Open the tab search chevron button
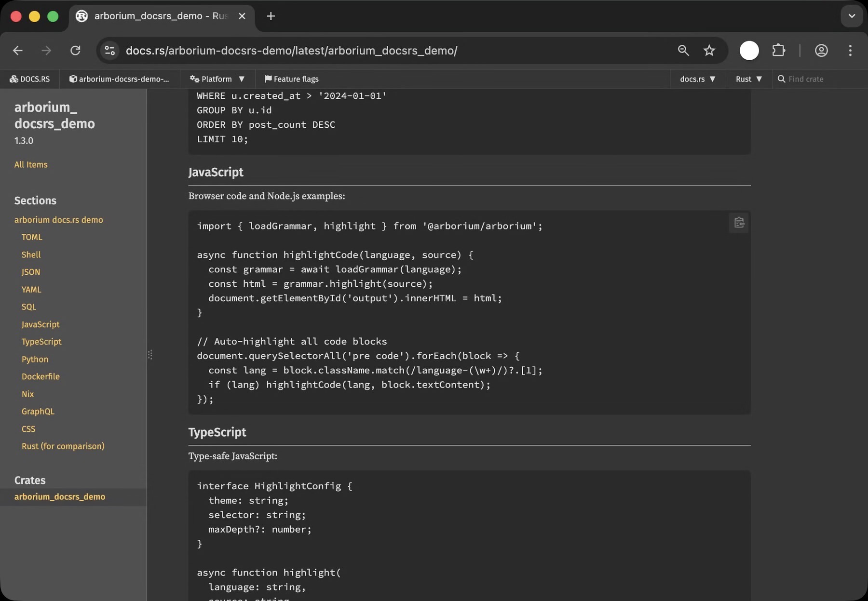868x601 pixels. 852,16
